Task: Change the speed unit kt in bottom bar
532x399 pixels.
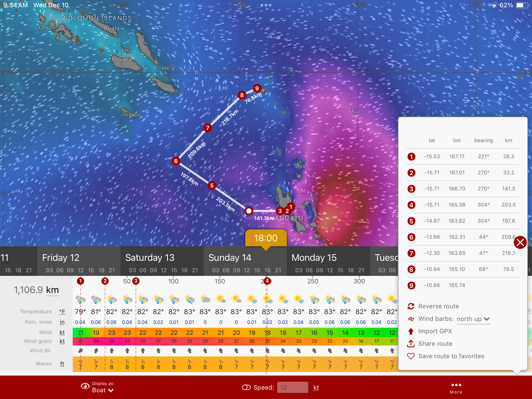Action: click(316, 388)
